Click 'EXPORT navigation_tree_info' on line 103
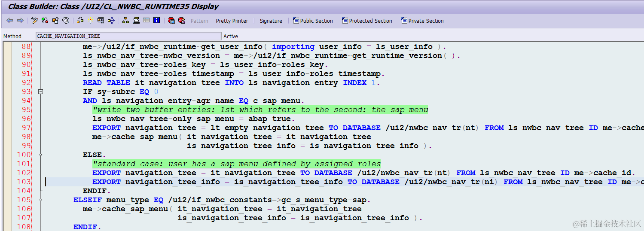Viewport: 644px width, 231px height. [x=156, y=182]
